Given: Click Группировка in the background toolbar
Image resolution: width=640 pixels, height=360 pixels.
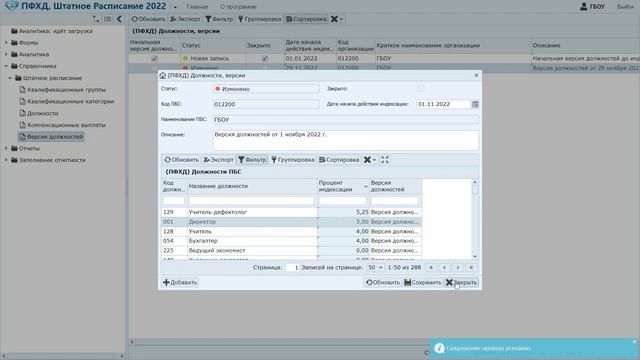Looking at the screenshot, I should pos(260,19).
